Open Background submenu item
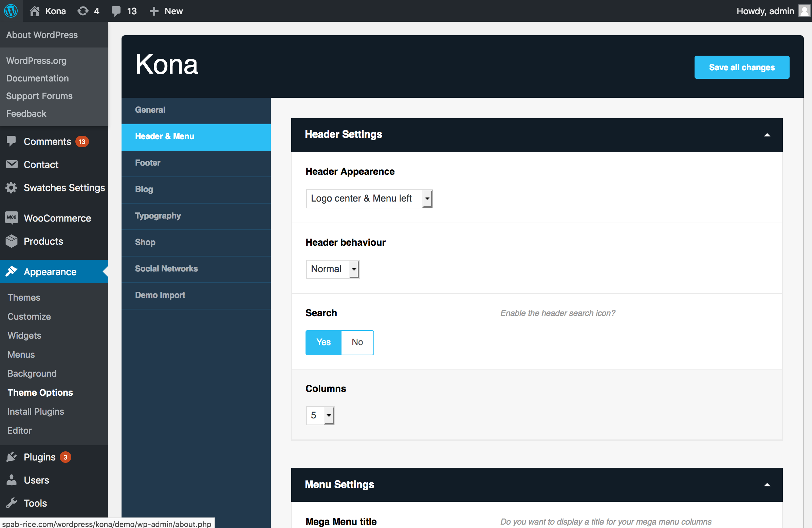 (x=32, y=374)
